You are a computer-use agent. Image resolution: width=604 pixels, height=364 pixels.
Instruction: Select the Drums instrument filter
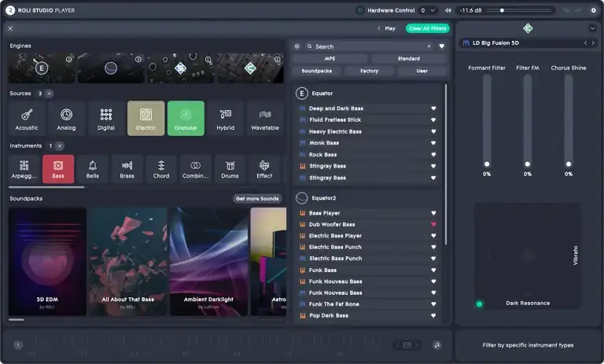tap(230, 169)
